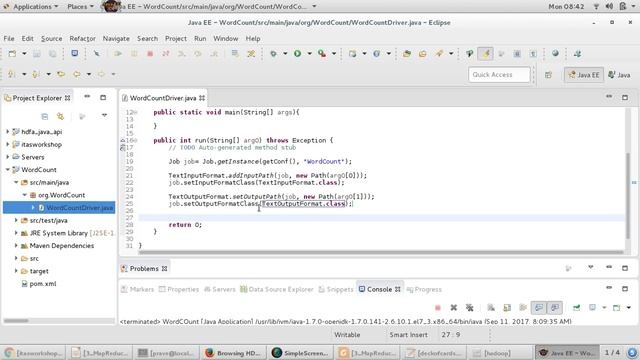Select the target folder

(x=34, y=271)
